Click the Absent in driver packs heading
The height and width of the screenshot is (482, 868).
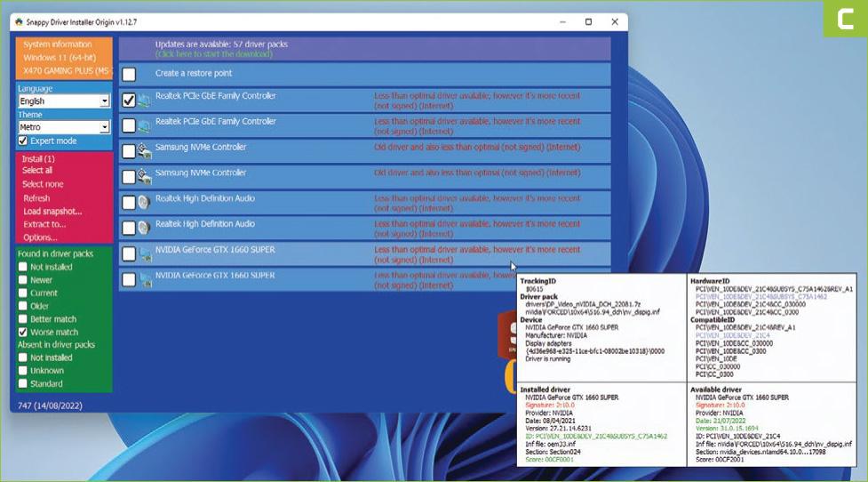[56, 344]
